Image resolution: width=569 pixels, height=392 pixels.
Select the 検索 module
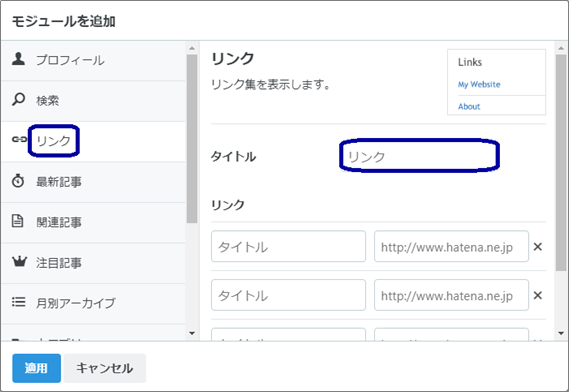(94, 101)
